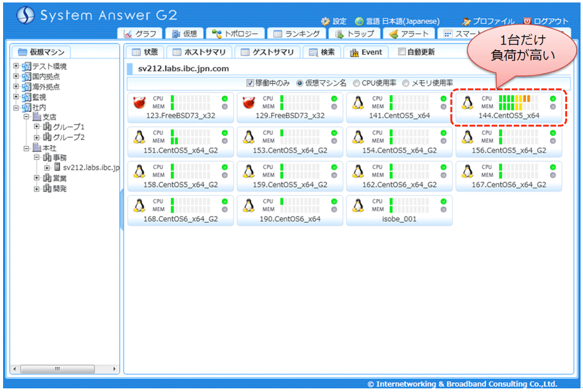This screenshot has width=583, height=392.
Task: Open the 言語 日本語(Japanese) link
Action: [x=397, y=21]
